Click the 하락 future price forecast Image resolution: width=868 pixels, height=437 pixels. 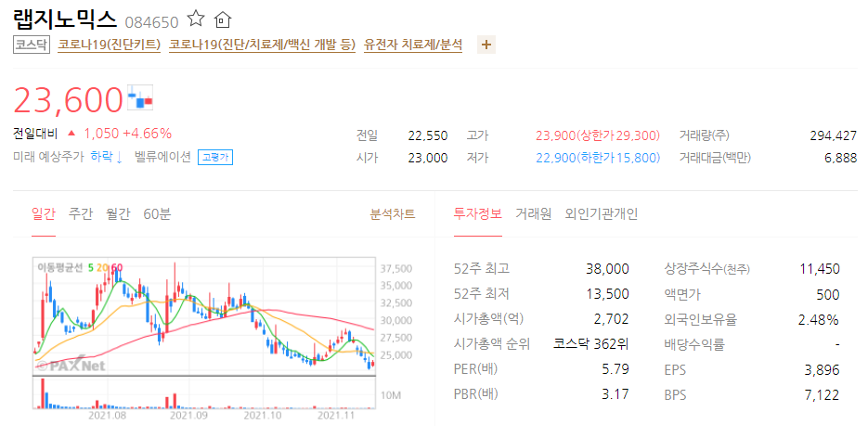[x=106, y=157]
